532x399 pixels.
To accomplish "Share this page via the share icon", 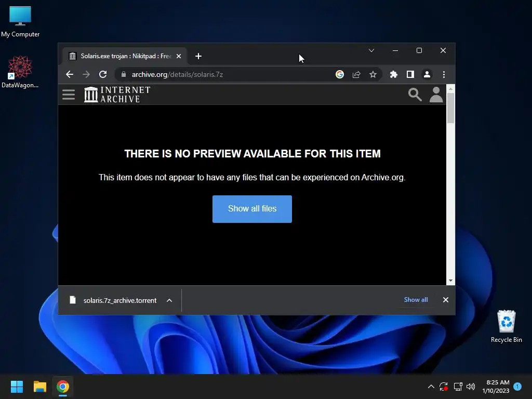I will tap(356, 74).
